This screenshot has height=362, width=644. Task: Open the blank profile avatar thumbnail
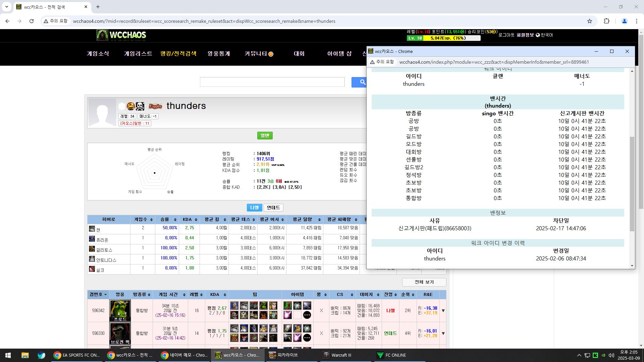tap(102, 113)
